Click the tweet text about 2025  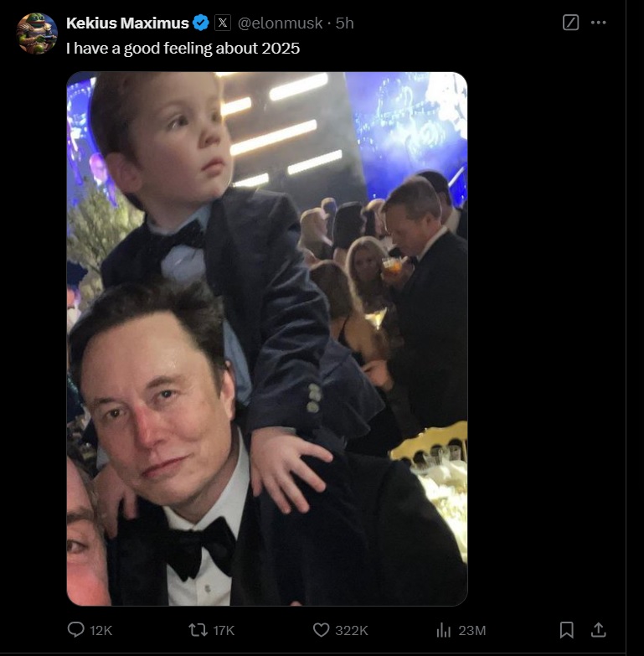point(183,49)
